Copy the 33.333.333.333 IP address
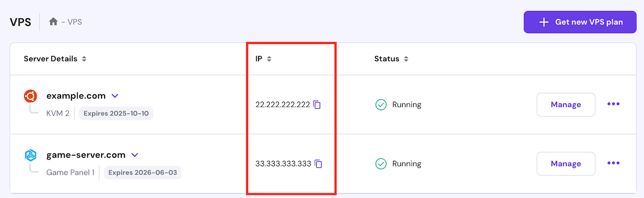The image size is (644, 198). click(318, 164)
